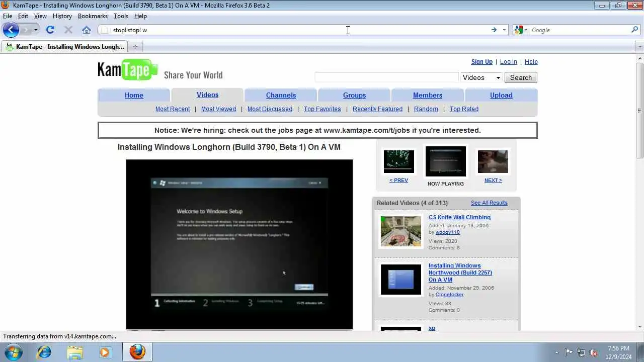Open the Tools menu
The width and height of the screenshot is (644, 362).
point(121,16)
